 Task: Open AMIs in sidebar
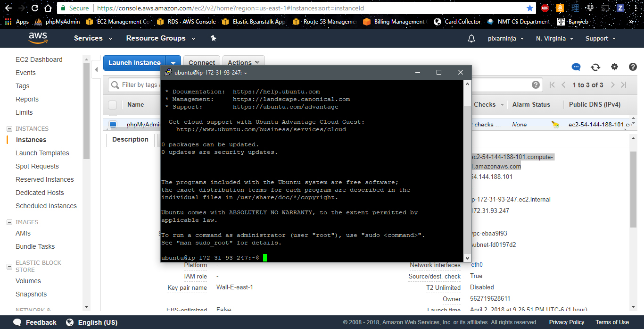coord(23,233)
